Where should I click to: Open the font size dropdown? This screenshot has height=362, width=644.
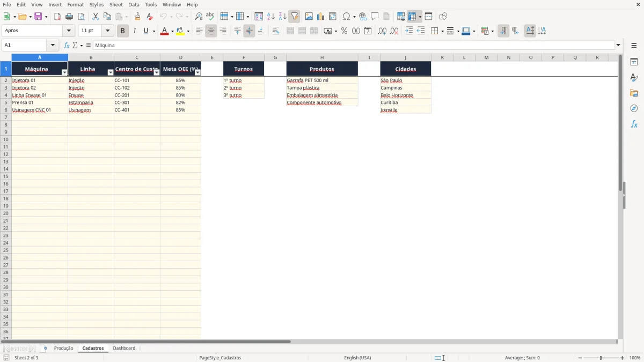tap(107, 31)
